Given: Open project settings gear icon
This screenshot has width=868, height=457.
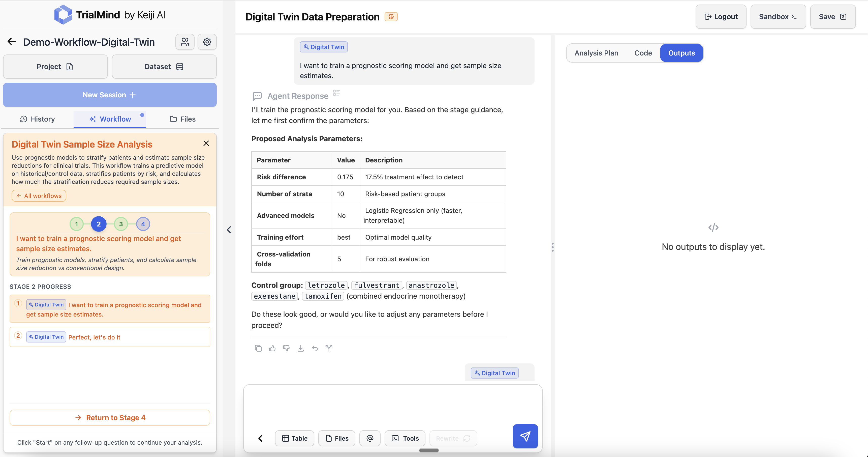Looking at the screenshot, I should (x=207, y=42).
